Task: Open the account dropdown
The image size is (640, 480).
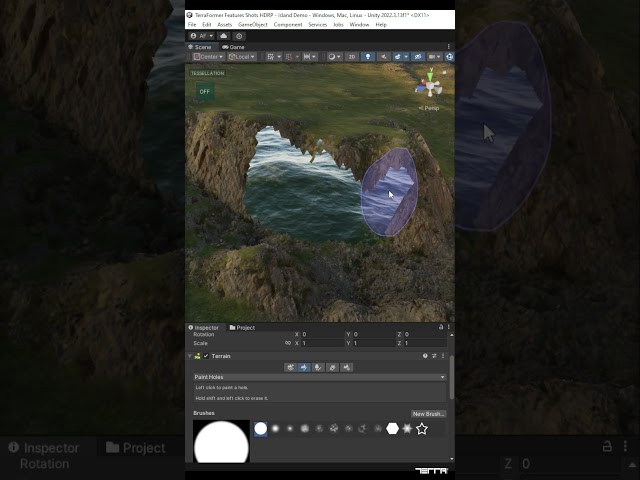Action: 202,36
